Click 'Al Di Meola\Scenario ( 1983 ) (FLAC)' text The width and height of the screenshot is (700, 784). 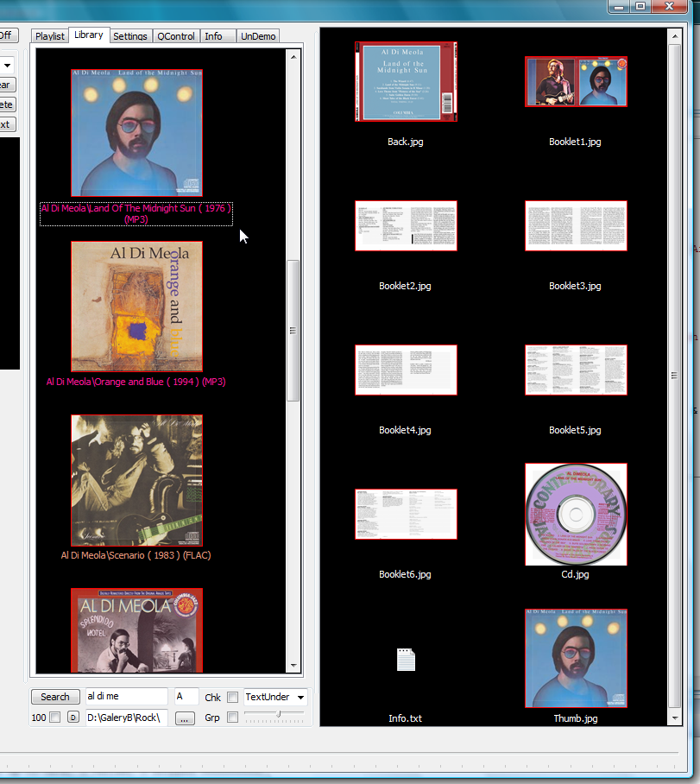click(136, 555)
